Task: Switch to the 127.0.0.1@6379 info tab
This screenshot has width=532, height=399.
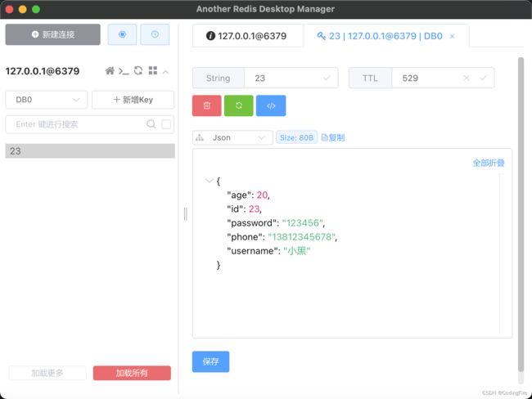Action: point(247,36)
